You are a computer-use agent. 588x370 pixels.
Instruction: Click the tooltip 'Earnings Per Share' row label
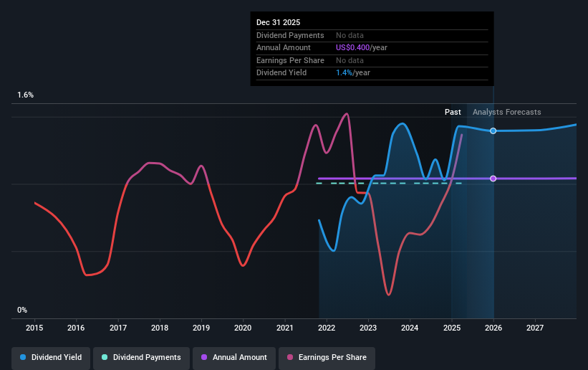coord(290,60)
